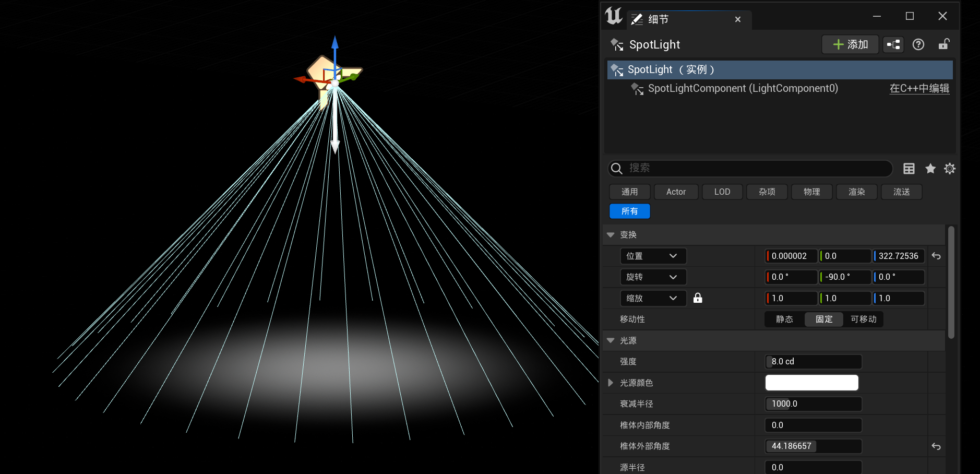
Task: Select the Actor filter tab
Action: (x=676, y=192)
